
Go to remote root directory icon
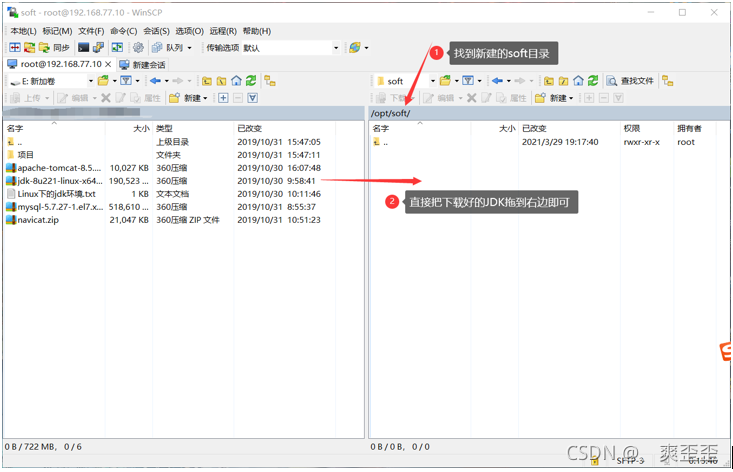point(564,81)
